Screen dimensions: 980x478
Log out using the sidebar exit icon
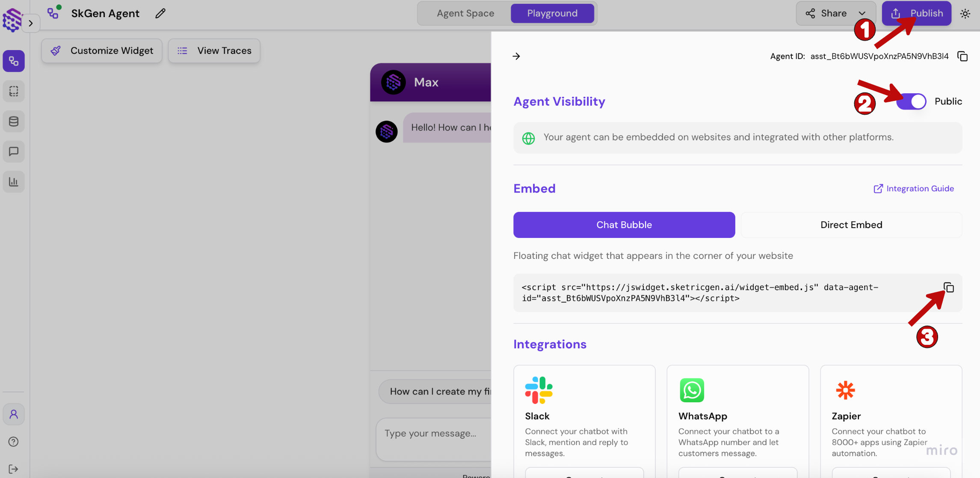coord(13,469)
